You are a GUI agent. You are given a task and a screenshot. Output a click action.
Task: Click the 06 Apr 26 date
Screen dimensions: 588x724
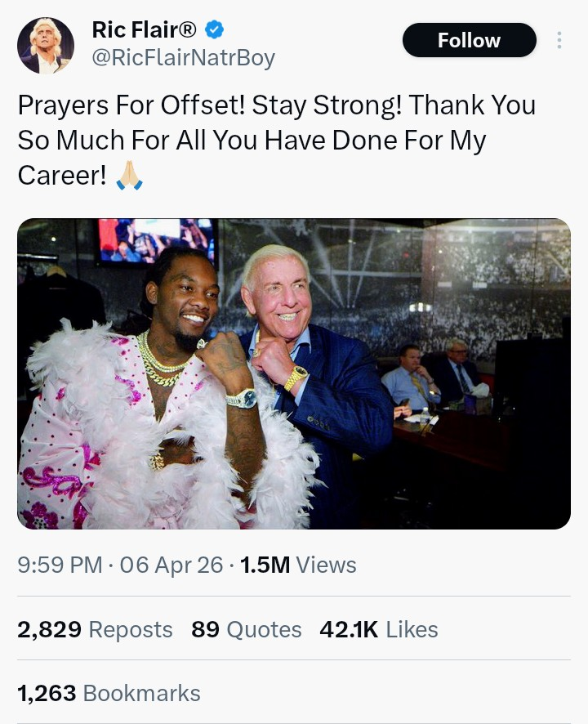click(171, 565)
